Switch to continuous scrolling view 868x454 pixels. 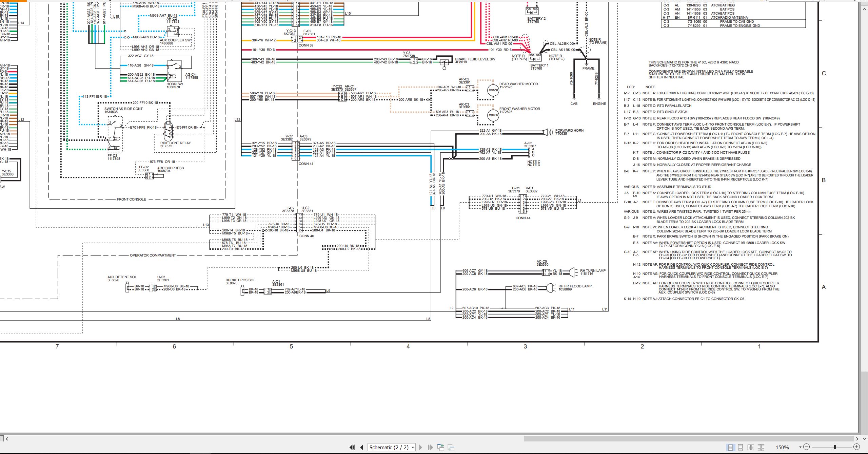coord(741,447)
